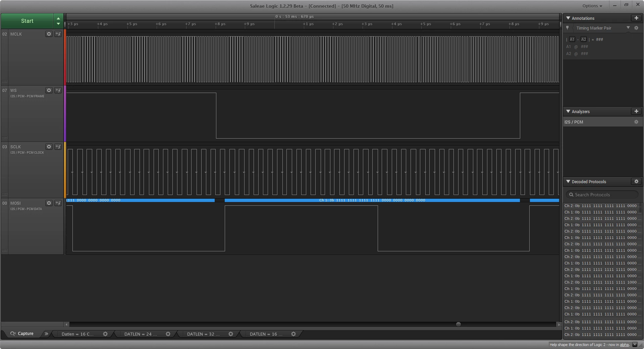Switch to the DATLEN = 32 tab
644x349 pixels.
(x=203, y=334)
